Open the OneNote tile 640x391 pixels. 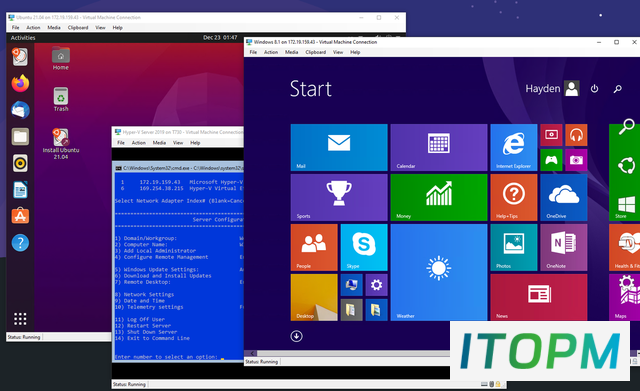564,247
